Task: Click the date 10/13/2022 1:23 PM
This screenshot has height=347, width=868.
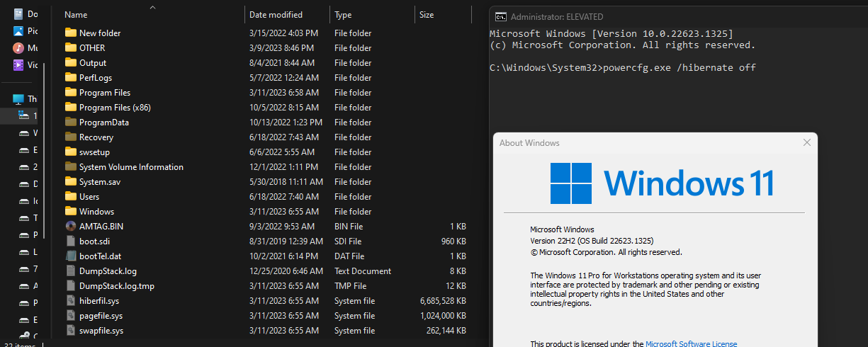Action: (286, 122)
